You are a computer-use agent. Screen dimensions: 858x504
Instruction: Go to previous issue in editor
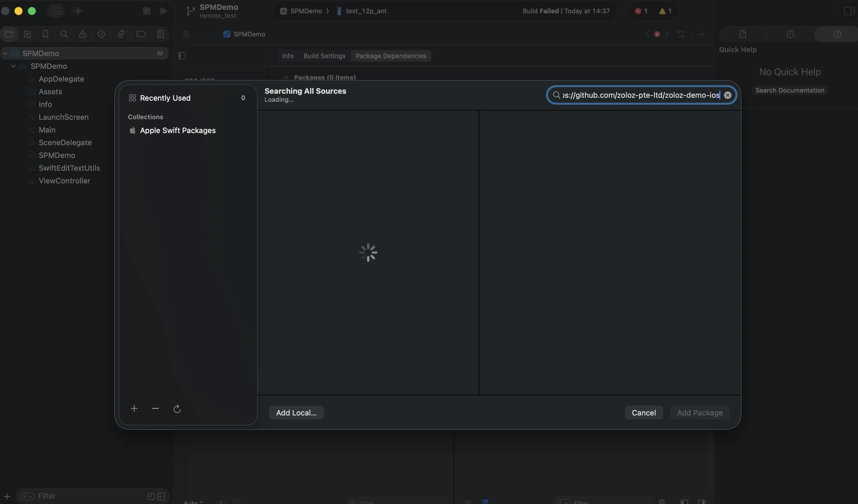point(647,34)
